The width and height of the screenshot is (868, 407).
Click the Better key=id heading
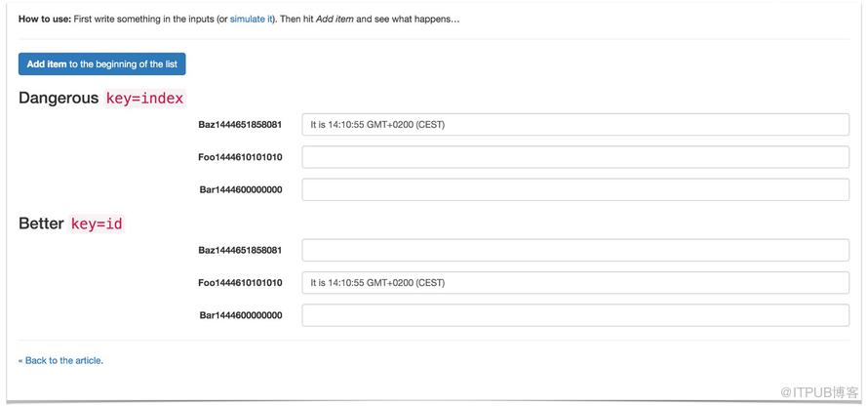point(71,224)
